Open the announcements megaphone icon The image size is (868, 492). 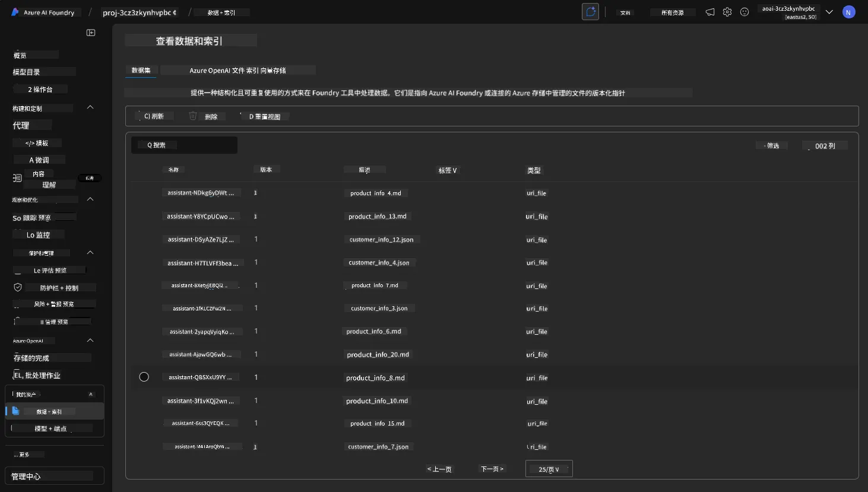[x=710, y=12]
